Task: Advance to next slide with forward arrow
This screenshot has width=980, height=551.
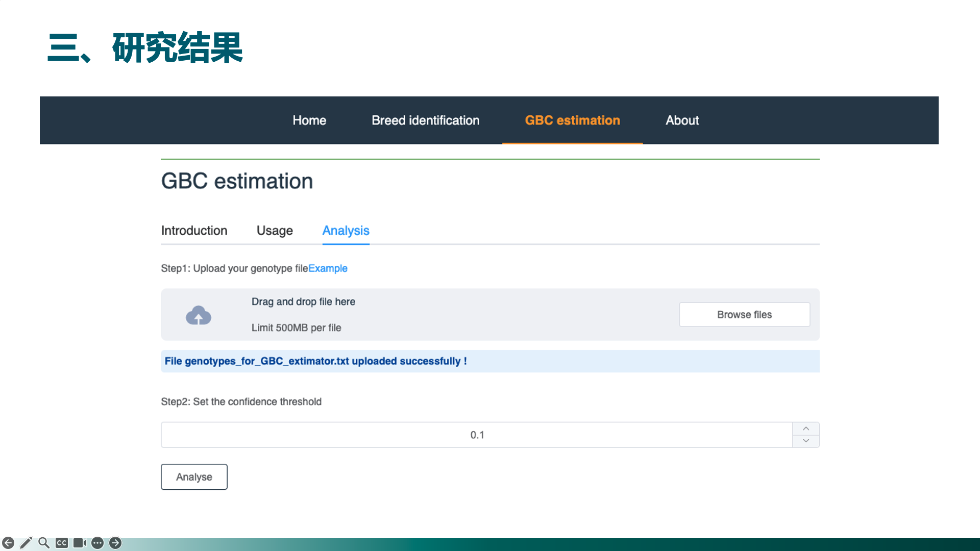Action: [x=115, y=543]
